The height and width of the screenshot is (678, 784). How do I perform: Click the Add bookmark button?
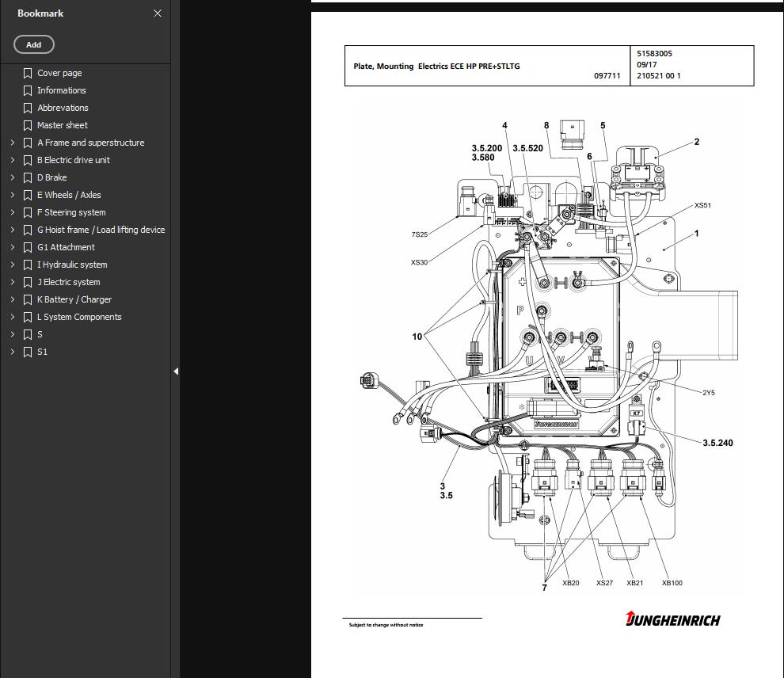pos(33,44)
